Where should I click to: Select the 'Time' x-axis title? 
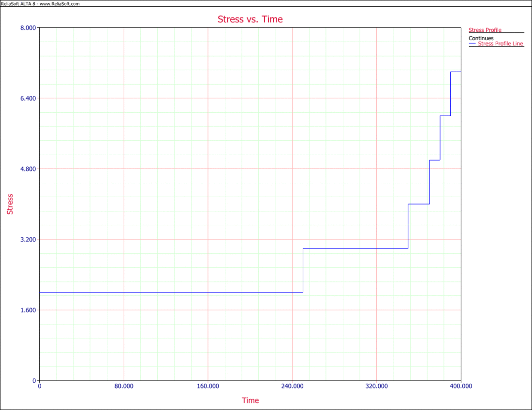coord(251,400)
